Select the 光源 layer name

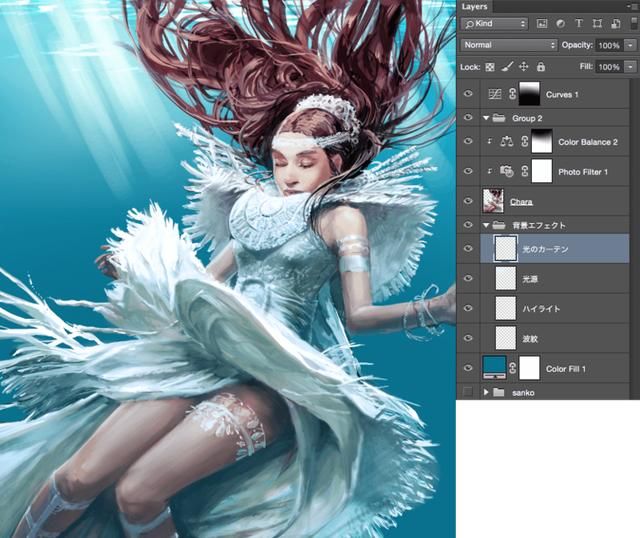(530, 279)
